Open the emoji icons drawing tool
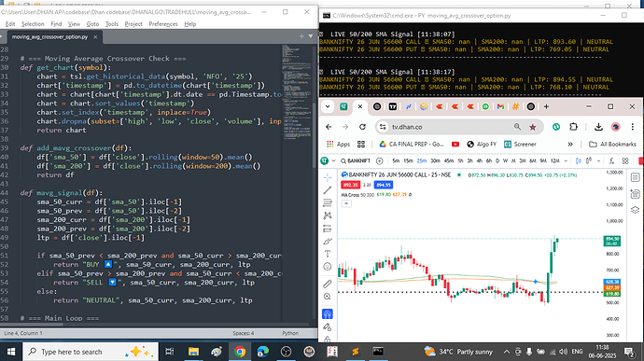 [328, 267]
